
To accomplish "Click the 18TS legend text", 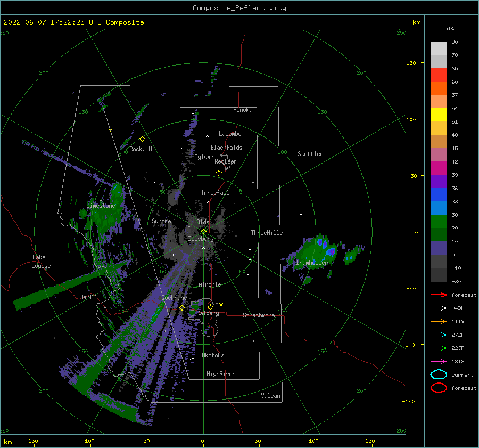I will click(458, 362).
